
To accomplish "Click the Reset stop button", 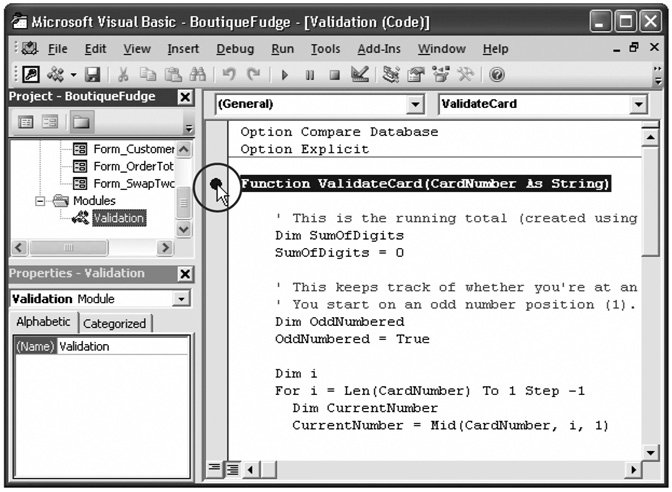I will (334, 75).
